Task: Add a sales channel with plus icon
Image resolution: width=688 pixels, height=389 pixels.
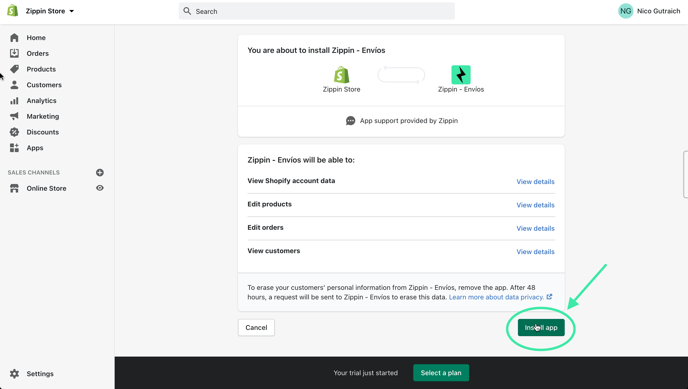Action: (x=100, y=172)
